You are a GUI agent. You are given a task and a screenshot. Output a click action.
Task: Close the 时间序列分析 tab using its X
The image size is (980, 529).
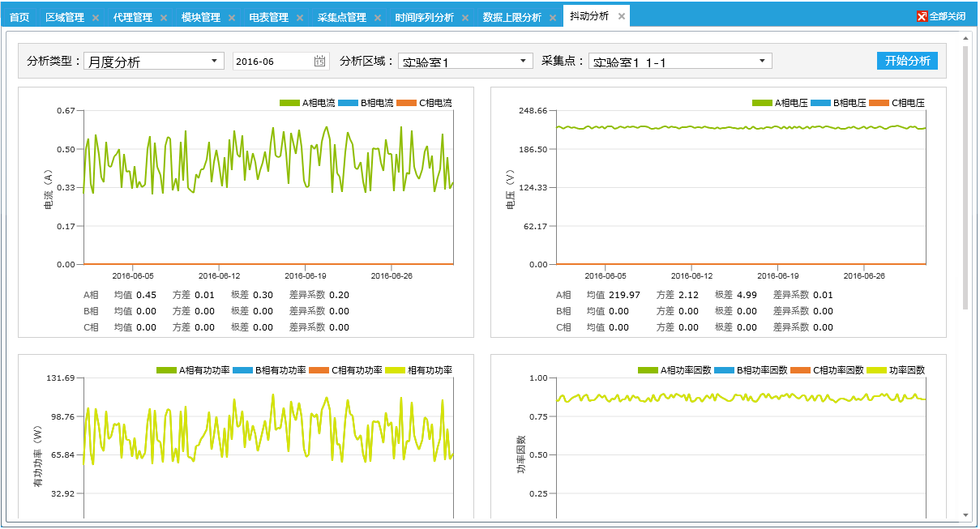click(x=465, y=18)
